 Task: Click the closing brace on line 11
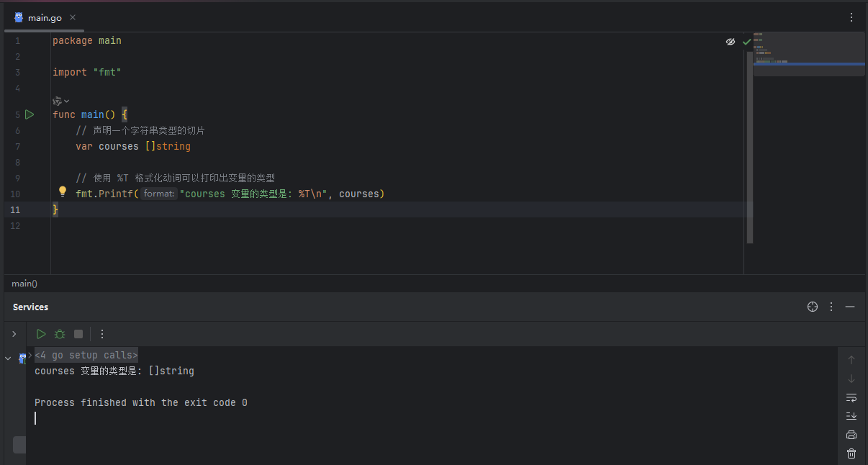click(x=55, y=209)
